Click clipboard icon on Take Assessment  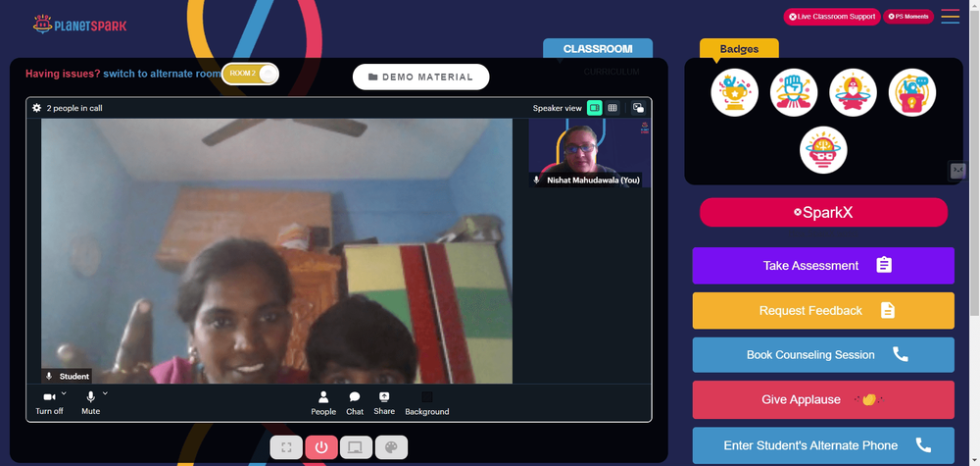click(884, 265)
